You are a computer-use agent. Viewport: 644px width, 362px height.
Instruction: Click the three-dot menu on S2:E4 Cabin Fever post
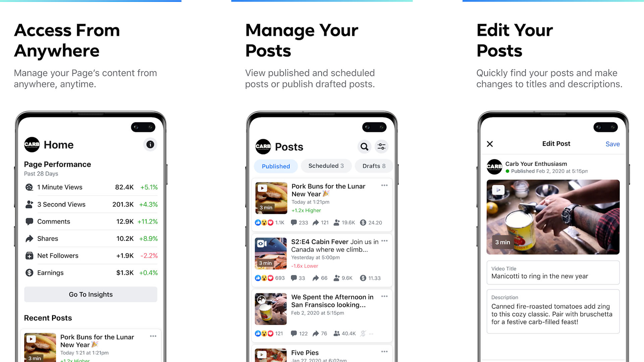pyautogui.click(x=384, y=241)
